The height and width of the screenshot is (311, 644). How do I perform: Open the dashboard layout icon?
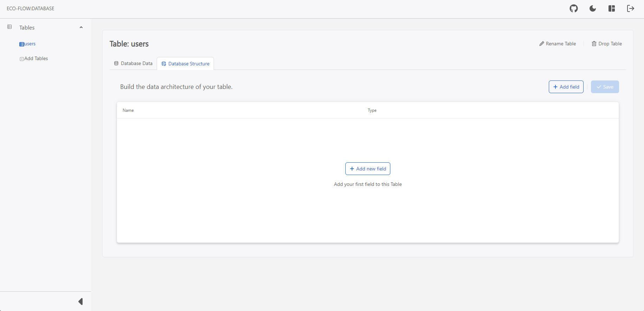[x=612, y=8]
